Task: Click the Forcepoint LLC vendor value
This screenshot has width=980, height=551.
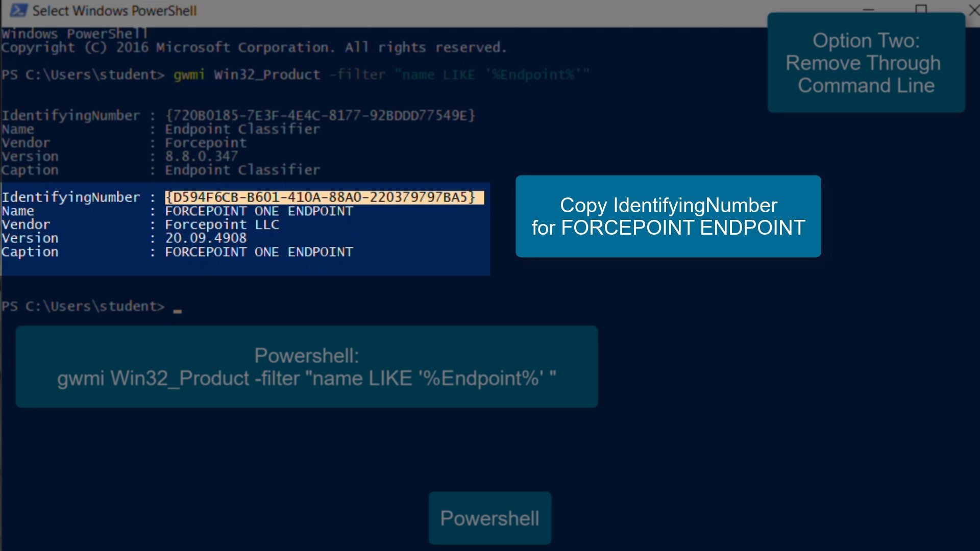Action: (x=222, y=225)
